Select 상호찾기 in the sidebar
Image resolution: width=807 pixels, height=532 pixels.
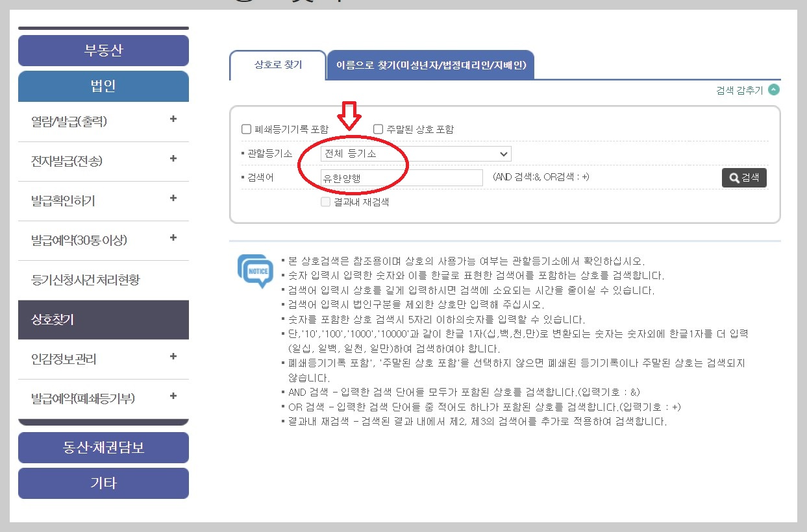pos(103,319)
